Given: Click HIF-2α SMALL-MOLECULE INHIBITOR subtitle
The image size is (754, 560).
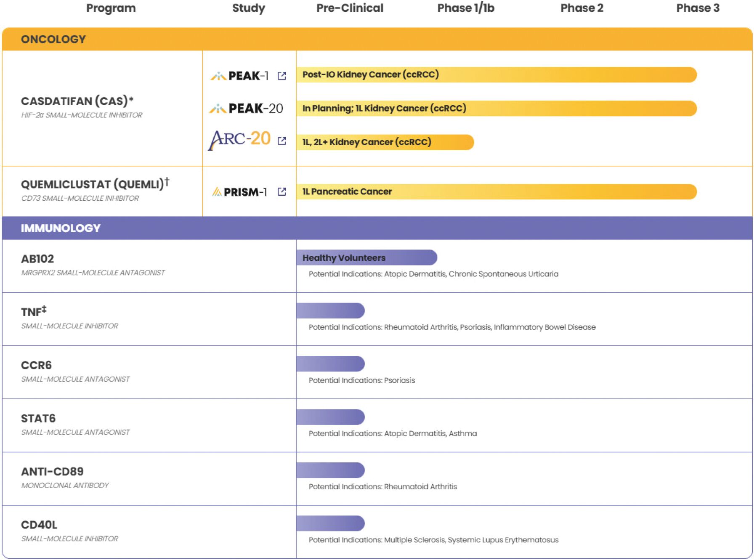Looking at the screenshot, I should click(82, 115).
